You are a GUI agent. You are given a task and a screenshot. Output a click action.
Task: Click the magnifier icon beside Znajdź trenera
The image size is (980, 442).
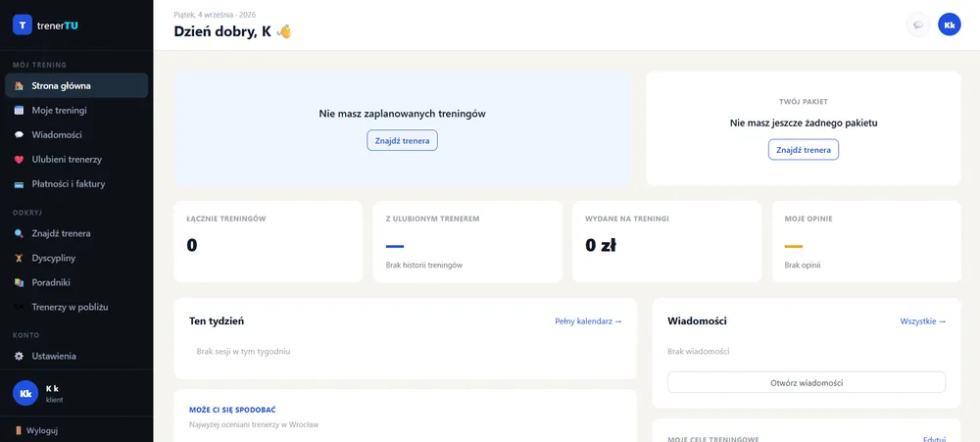[20, 234]
